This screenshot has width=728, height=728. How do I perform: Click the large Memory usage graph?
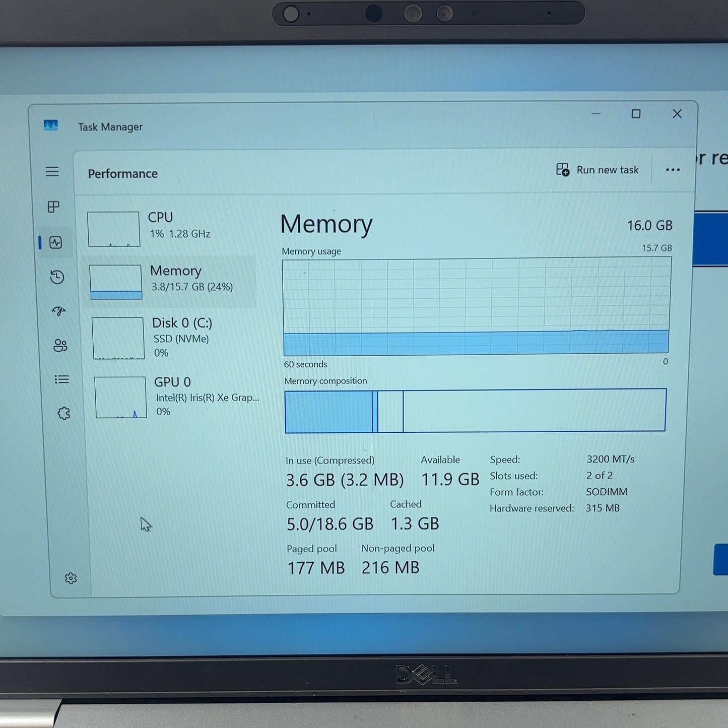click(477, 306)
